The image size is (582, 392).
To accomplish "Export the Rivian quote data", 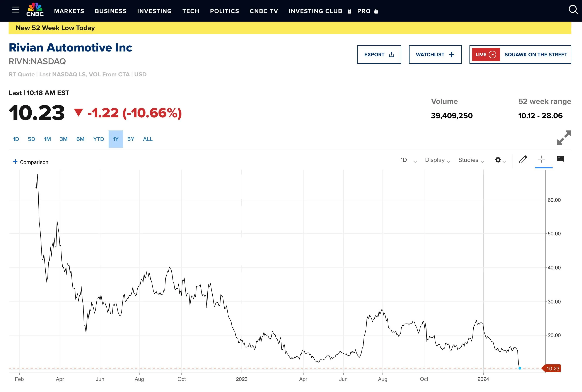I will point(379,55).
